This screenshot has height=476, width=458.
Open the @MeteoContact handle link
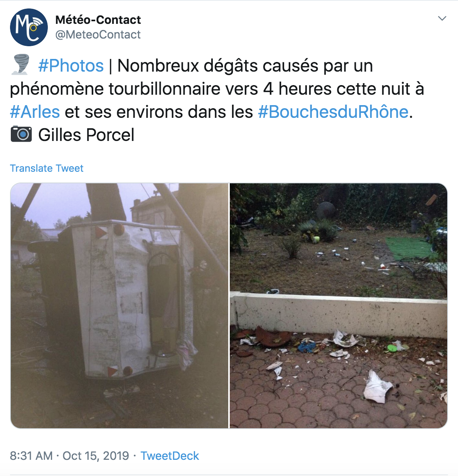coord(98,35)
